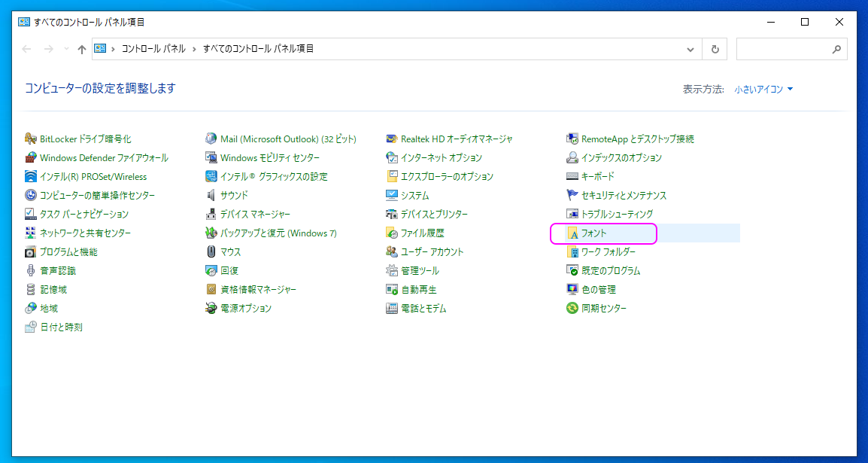Click the Realtek HD オーディオマネージャ icon
This screenshot has height=463, width=868.
[392, 139]
